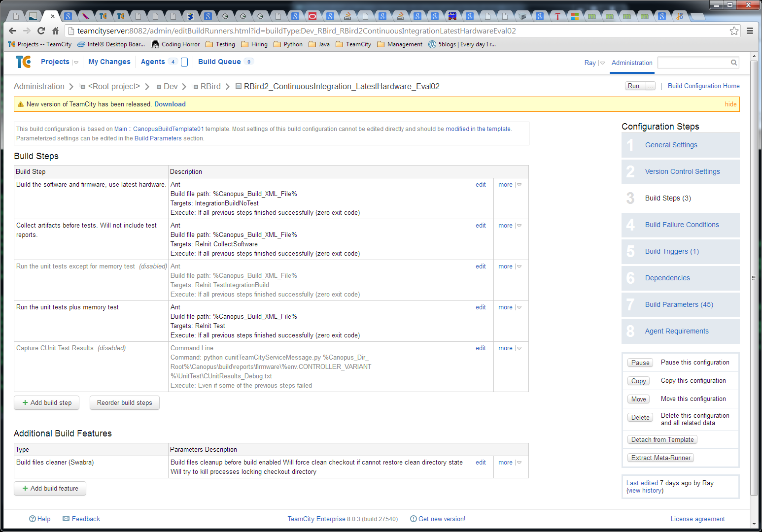The width and height of the screenshot is (762, 532).
Task: Click the Add build step button
Action: pos(47,402)
